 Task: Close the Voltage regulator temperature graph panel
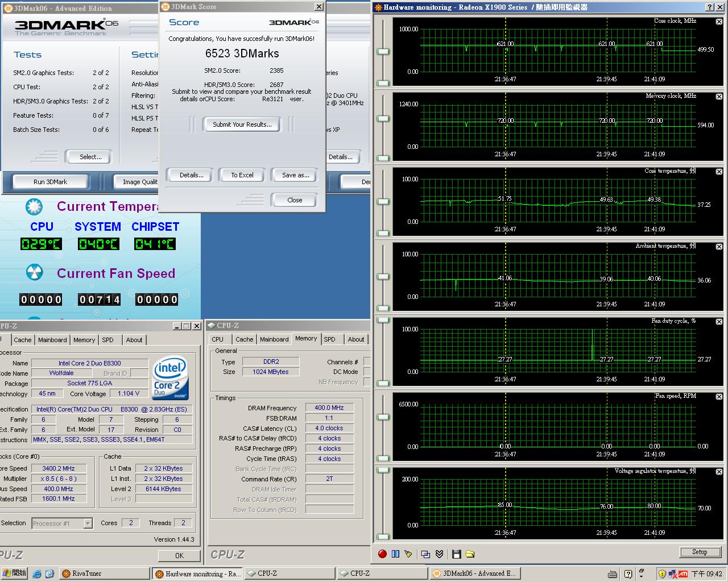coord(719,472)
